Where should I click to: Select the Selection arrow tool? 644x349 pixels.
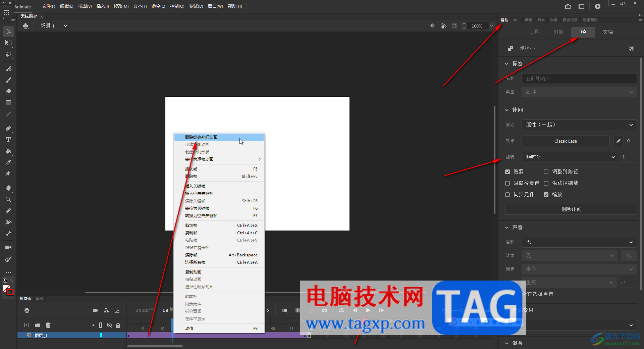[8, 32]
